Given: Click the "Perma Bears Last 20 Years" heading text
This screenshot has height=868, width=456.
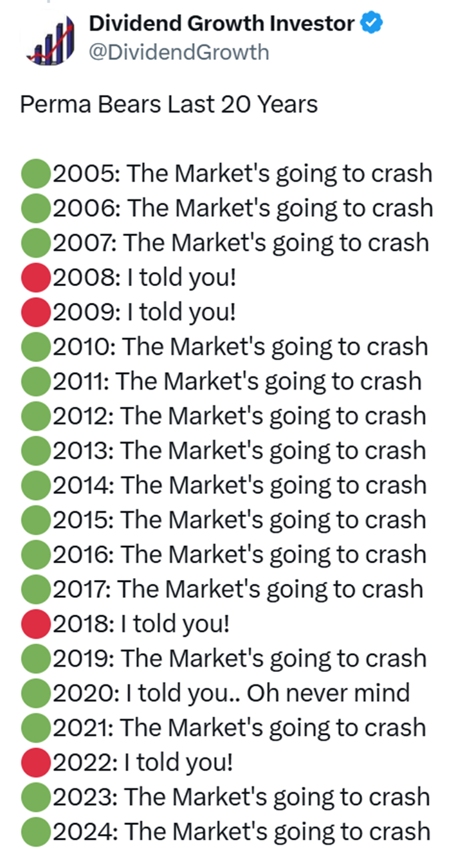Looking at the screenshot, I should tap(169, 104).
